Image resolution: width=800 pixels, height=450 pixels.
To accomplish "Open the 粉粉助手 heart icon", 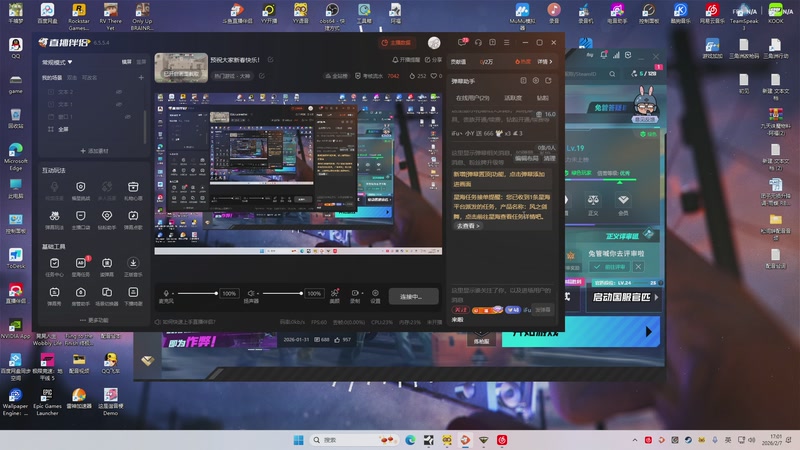I will 107,220.
